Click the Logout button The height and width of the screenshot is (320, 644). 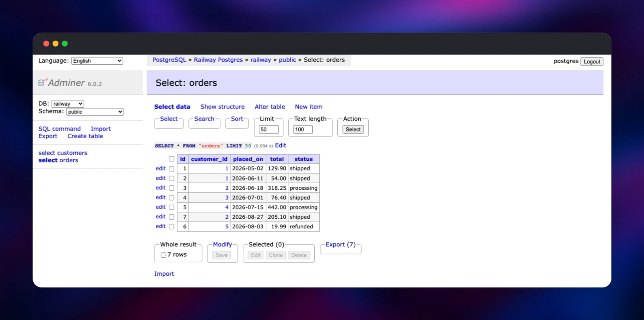[x=592, y=62]
